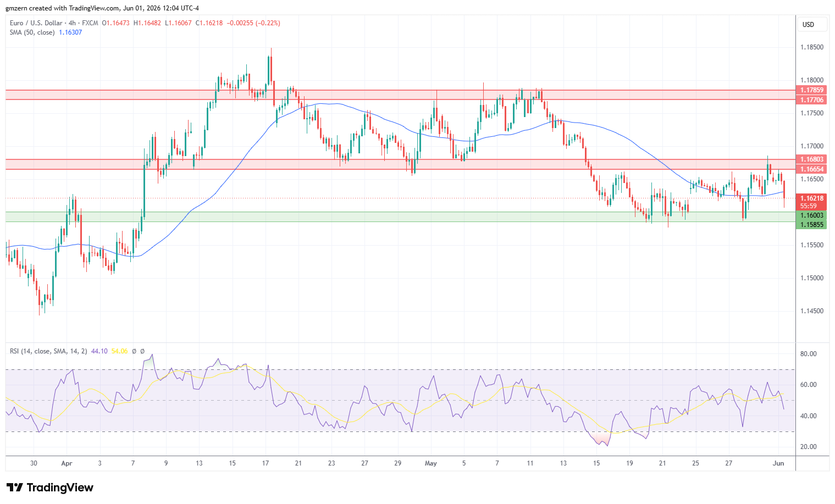Click the May label on time axis

coord(431,463)
